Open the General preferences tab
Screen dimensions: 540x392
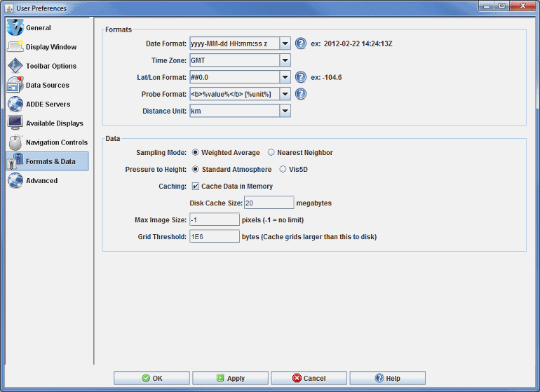coord(47,27)
